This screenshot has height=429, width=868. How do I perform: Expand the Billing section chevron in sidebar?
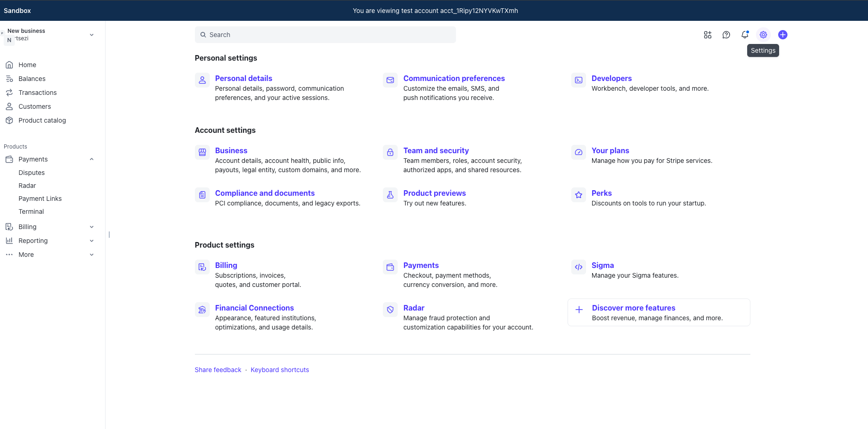[92, 227]
